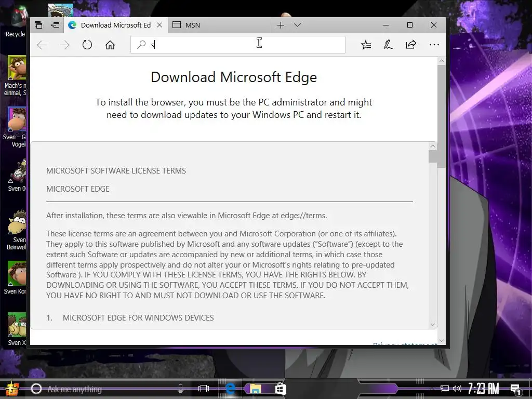Show tab previews chevron
The height and width of the screenshot is (399, 532).
[298, 25]
